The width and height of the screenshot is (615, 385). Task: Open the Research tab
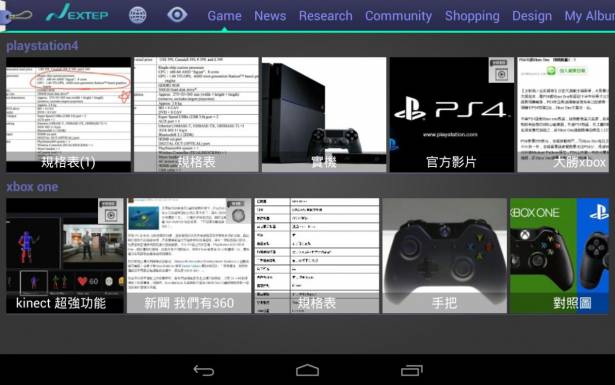tap(326, 16)
